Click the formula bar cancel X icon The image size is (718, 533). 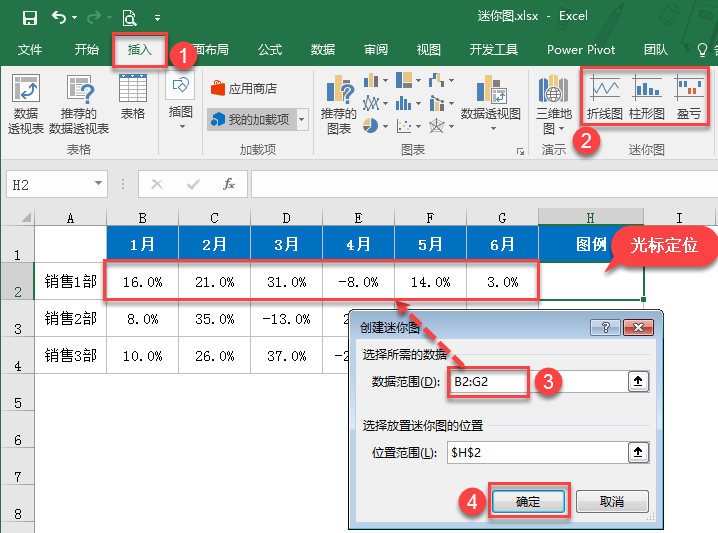157,184
